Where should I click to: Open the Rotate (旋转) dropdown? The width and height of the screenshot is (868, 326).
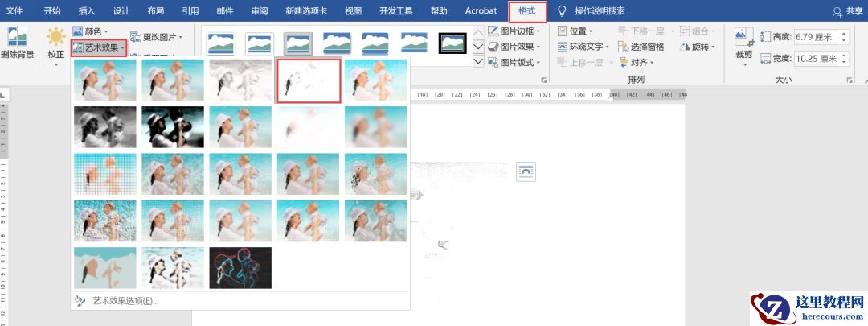pos(698,47)
